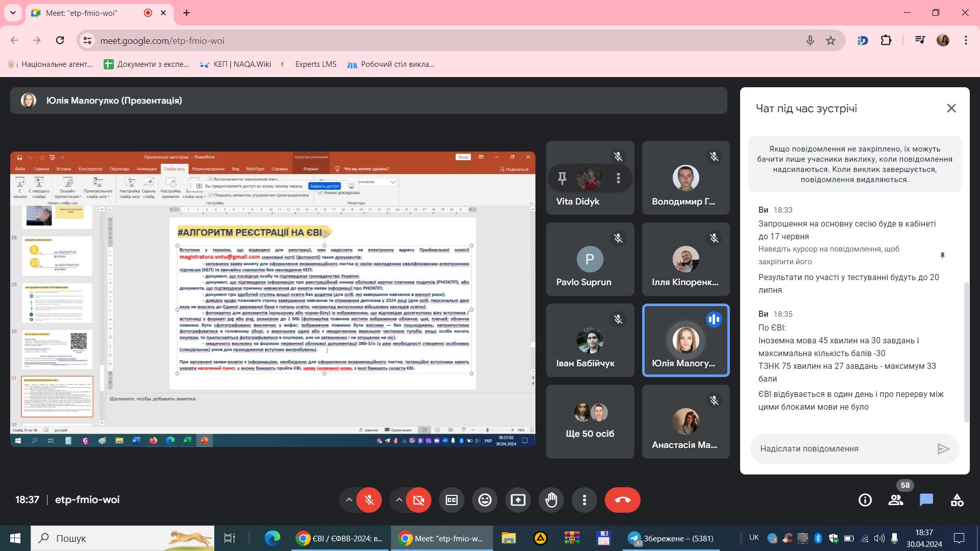Click the send message arrow

point(943,449)
